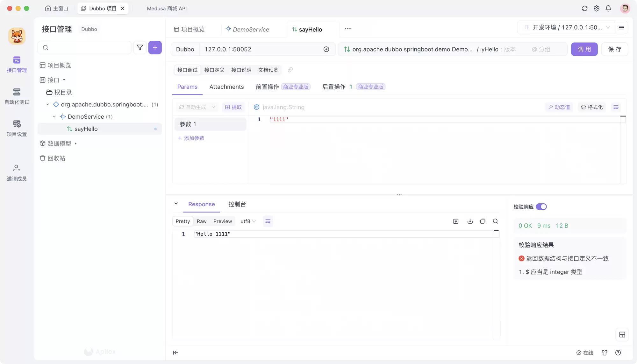Image resolution: width=637 pixels, height=364 pixels.
Task: Switch response view to Preview
Action: coord(223,221)
